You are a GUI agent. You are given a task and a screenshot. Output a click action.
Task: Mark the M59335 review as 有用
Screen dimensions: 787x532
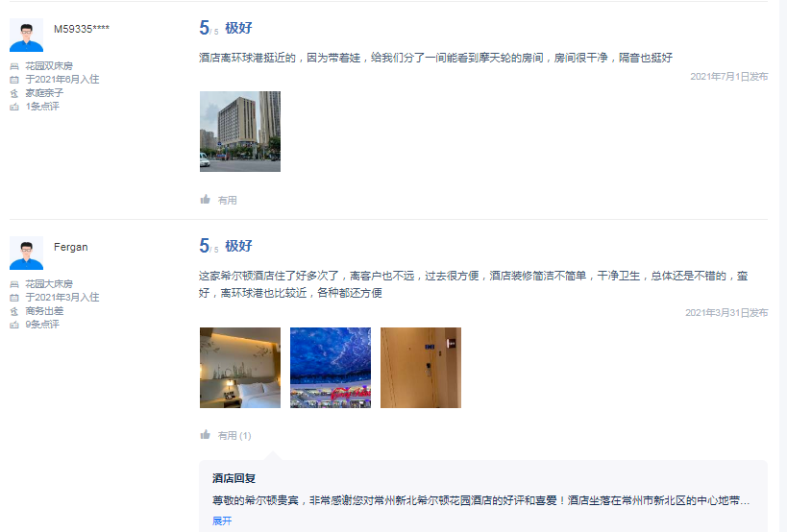[227, 200]
